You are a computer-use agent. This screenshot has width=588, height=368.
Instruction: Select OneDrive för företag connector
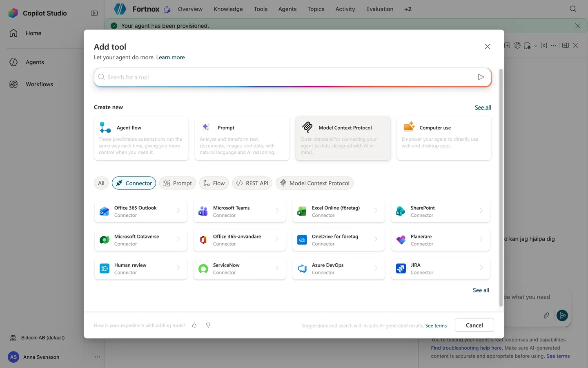point(339,240)
